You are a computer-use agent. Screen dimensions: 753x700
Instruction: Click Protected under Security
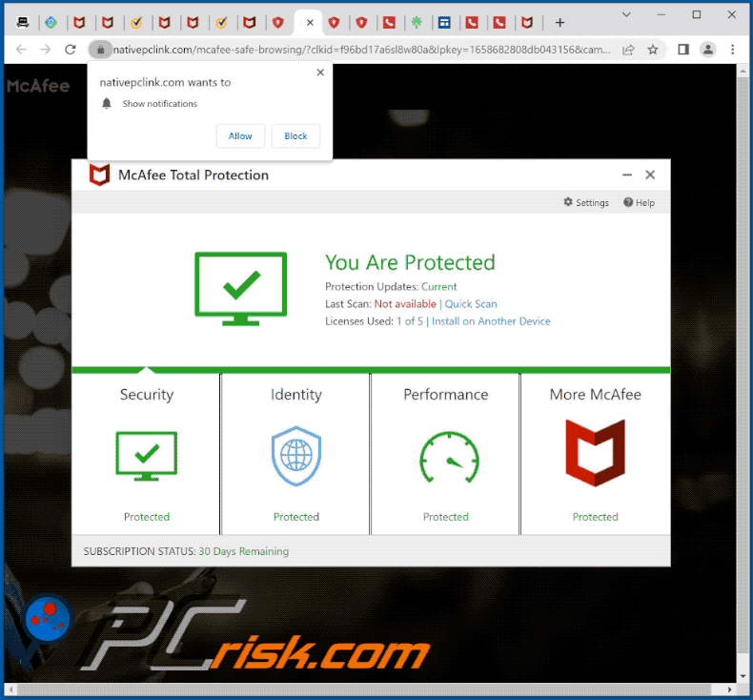click(147, 517)
